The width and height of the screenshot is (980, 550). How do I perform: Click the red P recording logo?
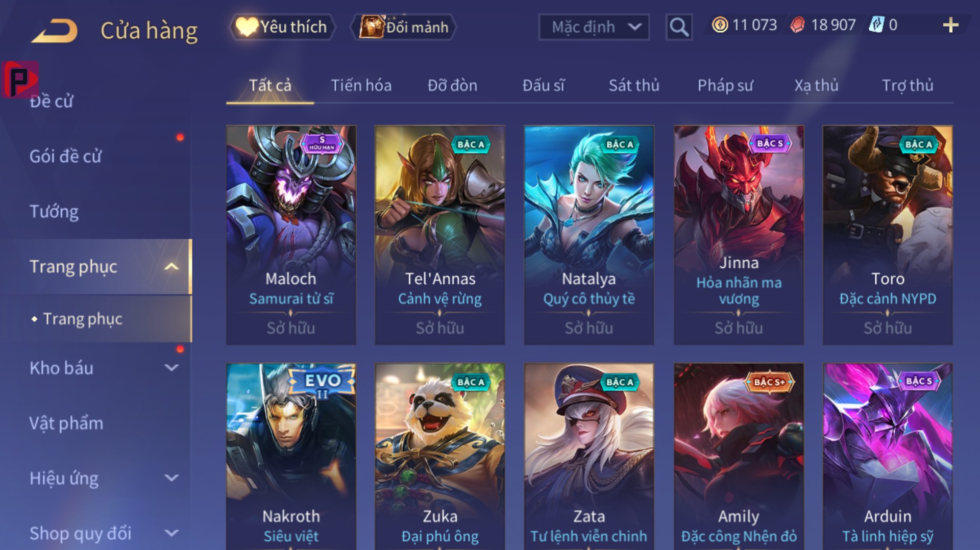19,80
